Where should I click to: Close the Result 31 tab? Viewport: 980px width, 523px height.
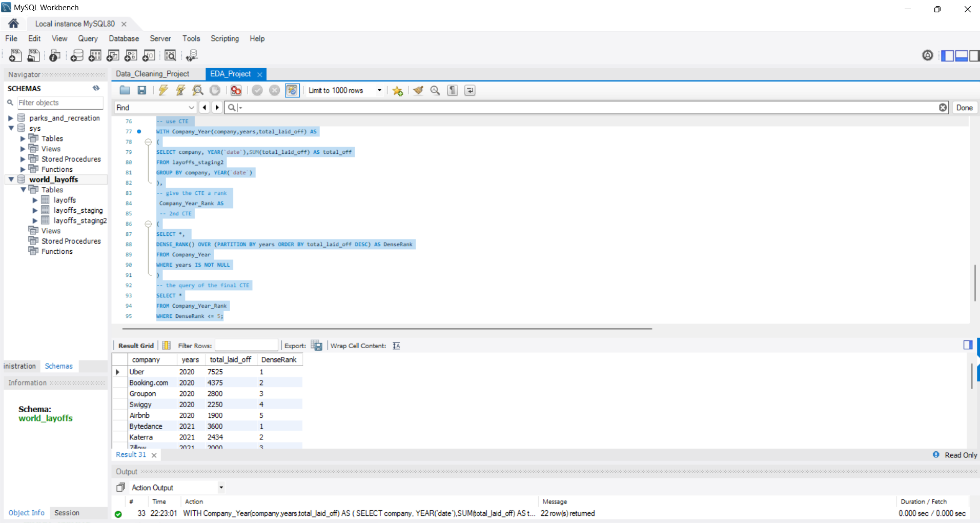point(154,455)
